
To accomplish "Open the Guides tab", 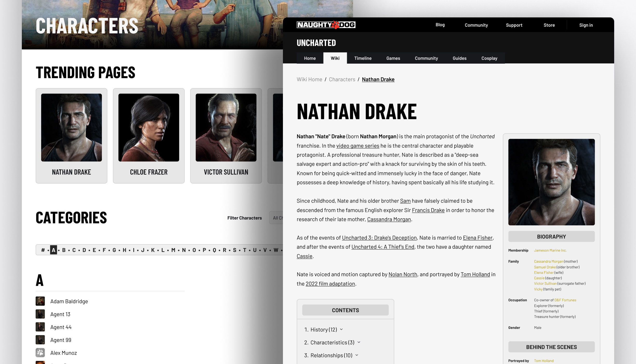I will tap(460, 58).
